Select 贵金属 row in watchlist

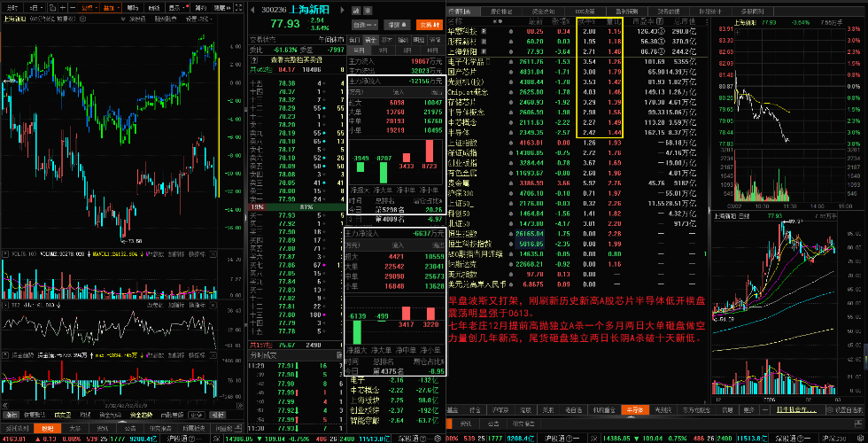(577, 183)
